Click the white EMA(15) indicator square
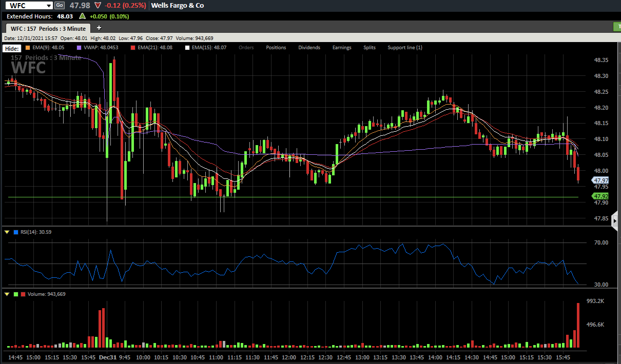Viewport: 621px width, 364px height. [187, 48]
